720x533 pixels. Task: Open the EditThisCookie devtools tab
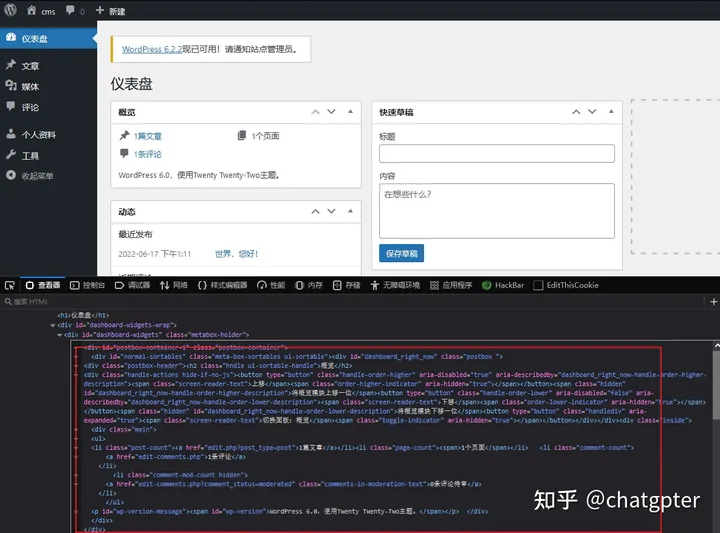click(x=566, y=285)
